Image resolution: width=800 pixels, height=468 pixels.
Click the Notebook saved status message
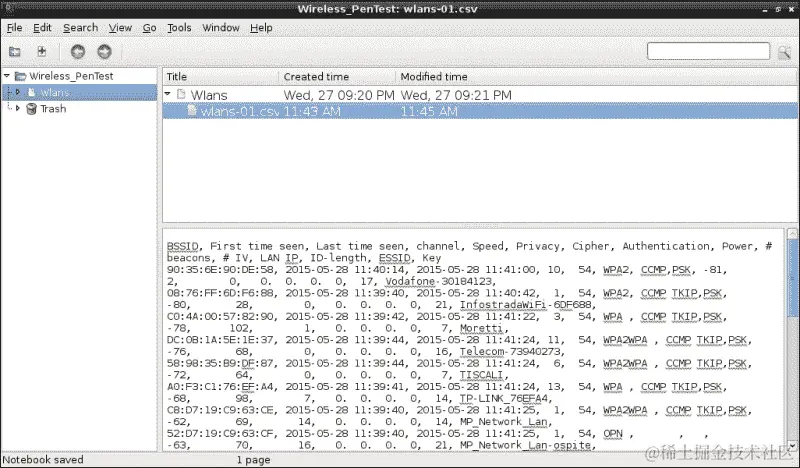click(x=43, y=460)
